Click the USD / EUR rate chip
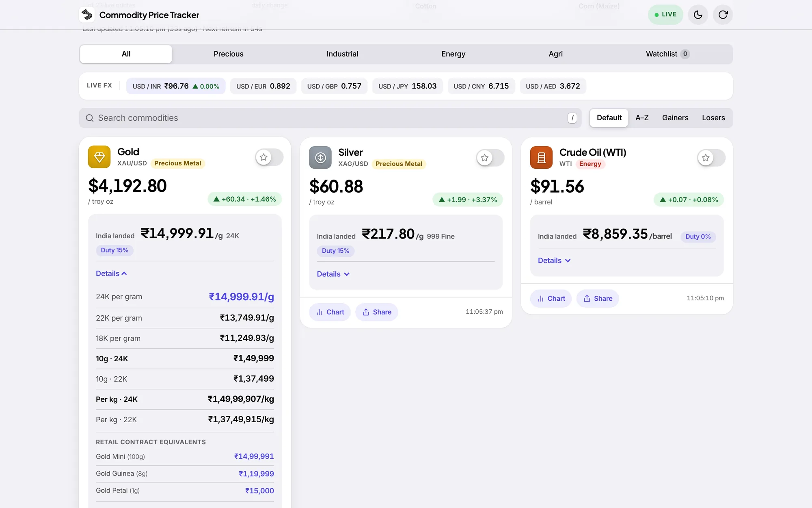Viewport: 812px width, 508px height. coord(263,86)
